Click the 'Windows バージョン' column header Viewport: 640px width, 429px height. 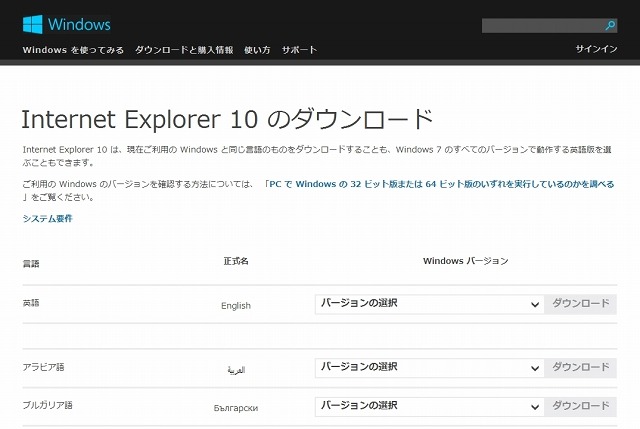(466, 261)
